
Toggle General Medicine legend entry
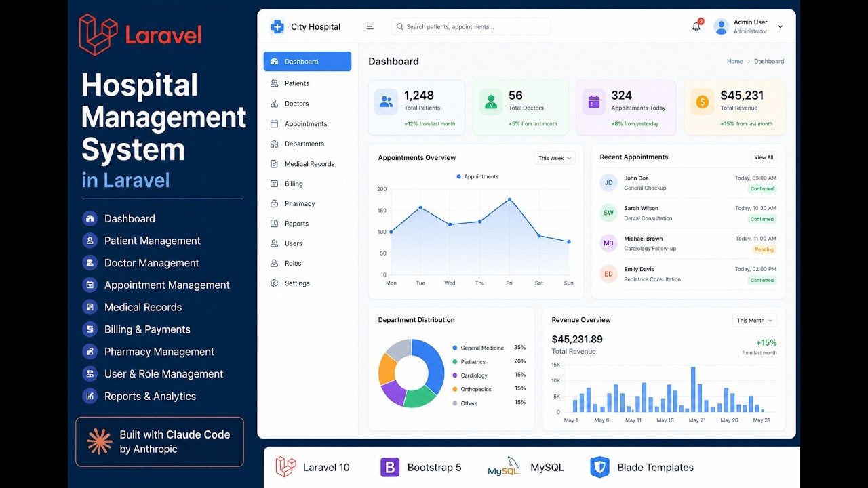pos(478,348)
